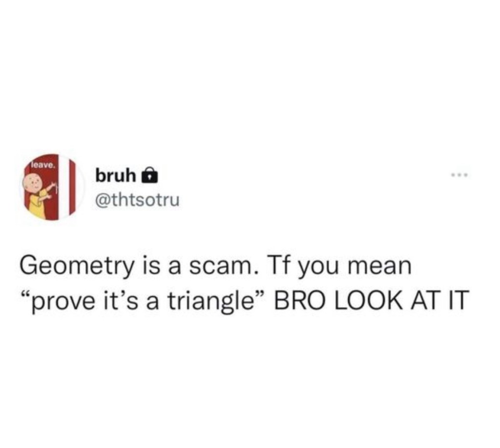This screenshot has width=500, height=448.
Task: Click the yellow shirt in avatar image
Action: tap(38, 204)
